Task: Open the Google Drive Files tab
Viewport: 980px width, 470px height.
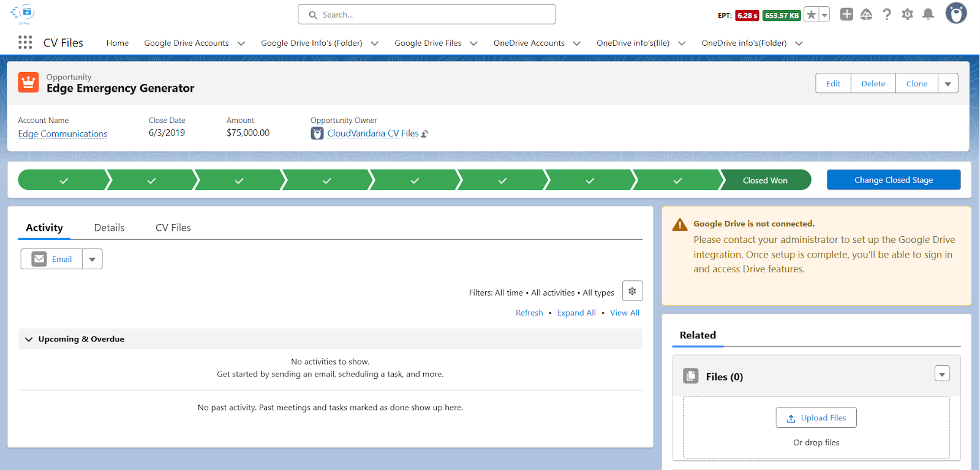Action: [428, 43]
